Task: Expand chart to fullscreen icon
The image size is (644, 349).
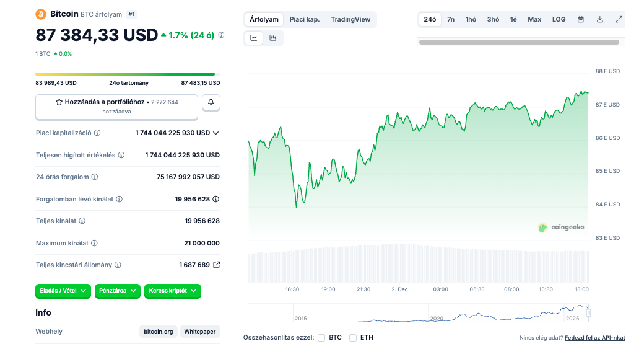Action: pos(619,19)
